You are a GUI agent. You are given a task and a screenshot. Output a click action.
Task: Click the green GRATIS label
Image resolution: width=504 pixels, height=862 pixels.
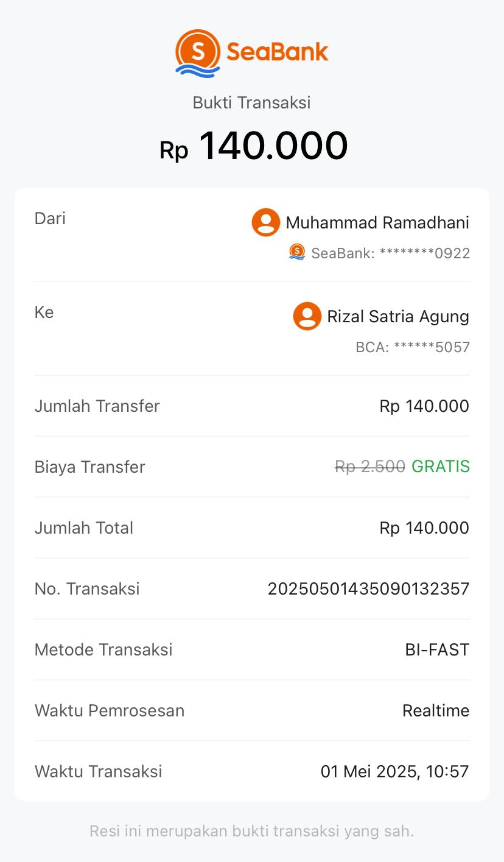[441, 467]
